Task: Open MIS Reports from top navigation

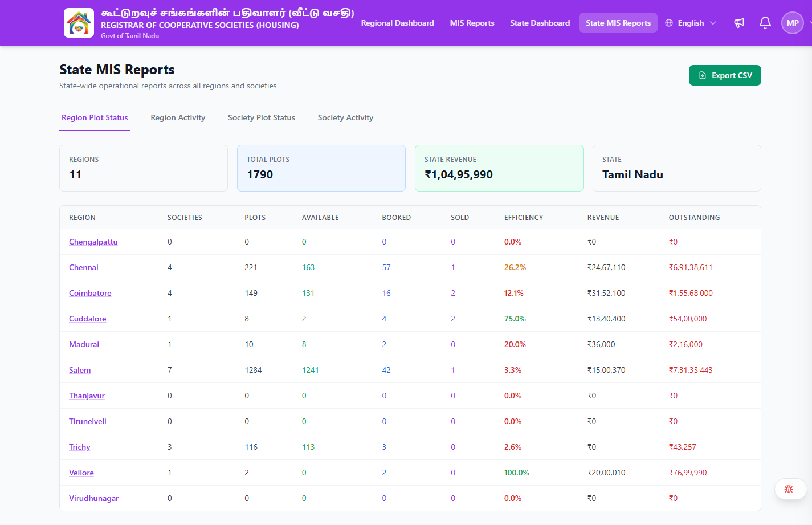Action: pyautogui.click(x=472, y=23)
